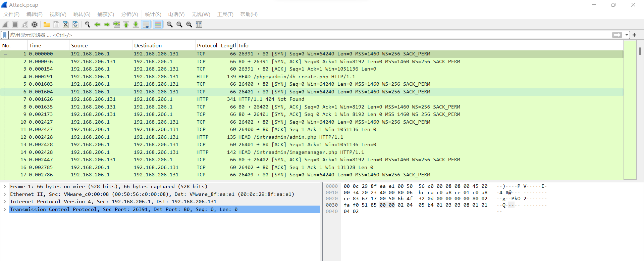Select packet 2 row at time 0.000036

point(312,61)
